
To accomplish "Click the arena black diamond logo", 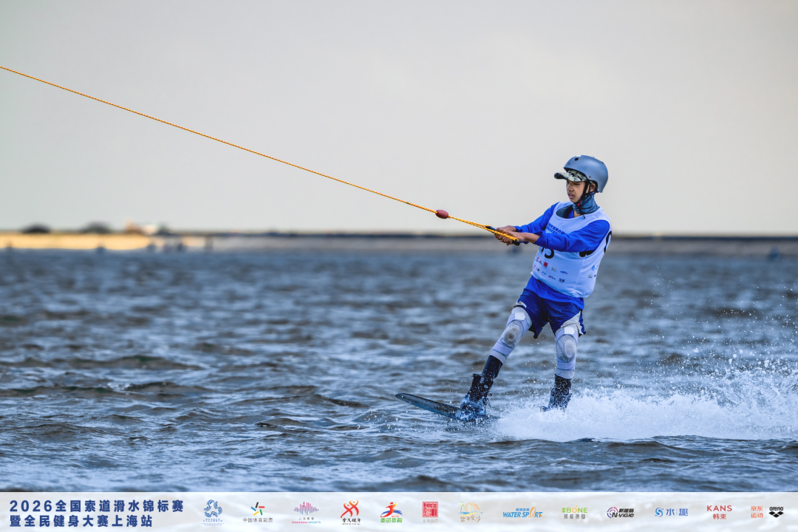I will [776, 511].
